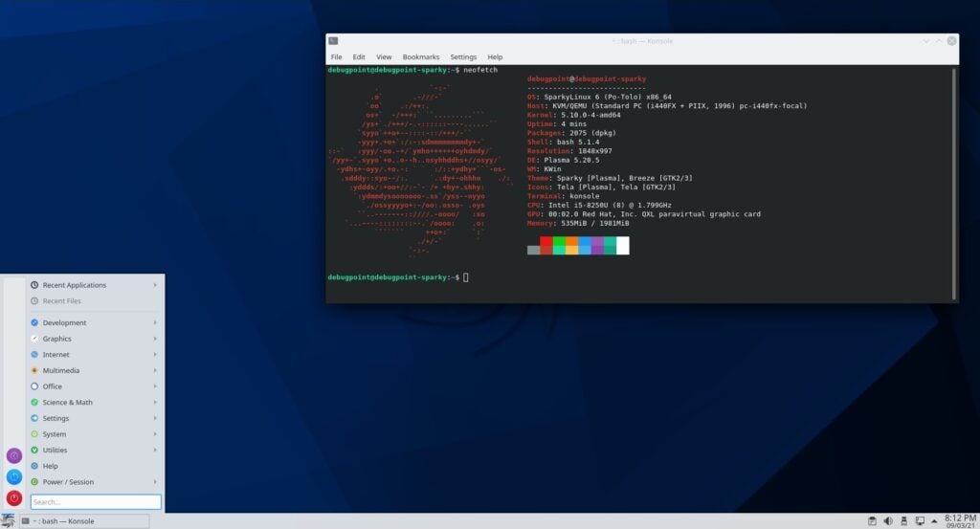Open the Konsole View menu

pos(384,56)
